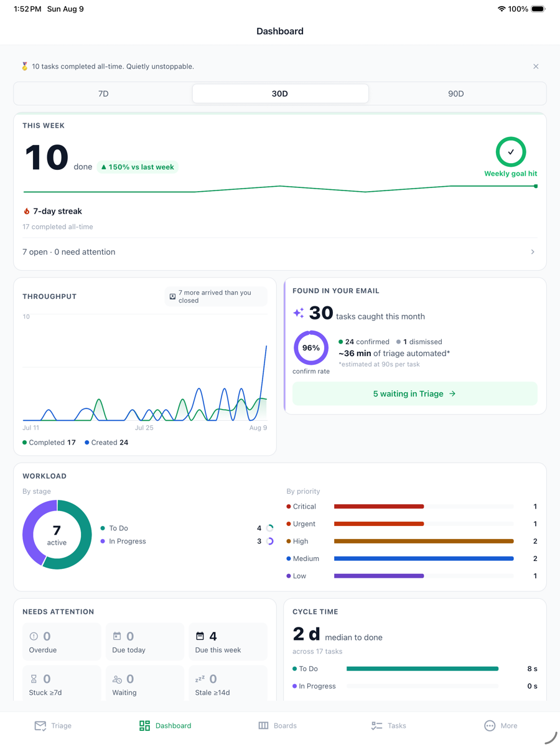Select the 30D time range
Viewport: 560px width, 747px height.
tap(280, 94)
